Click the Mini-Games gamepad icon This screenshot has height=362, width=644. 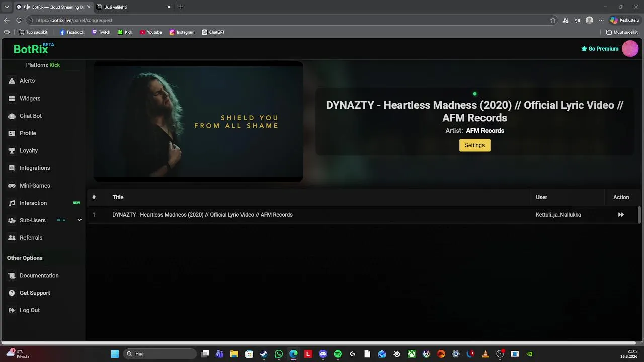[x=12, y=186]
